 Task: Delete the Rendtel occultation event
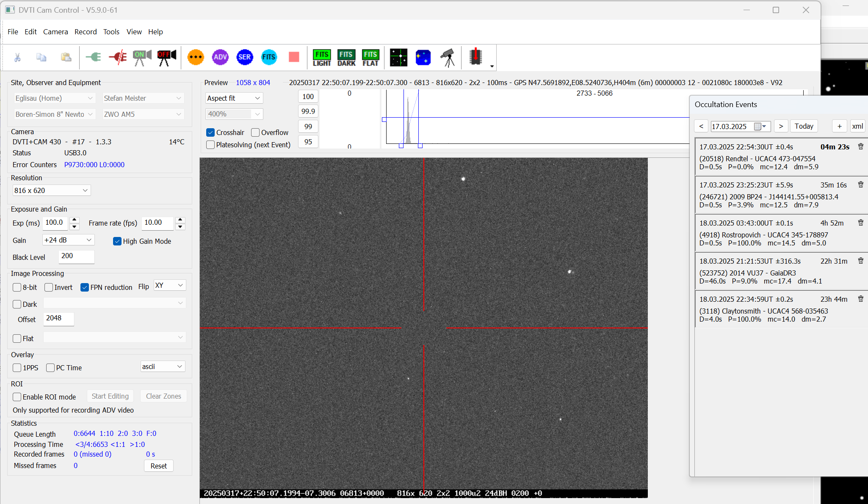tap(861, 146)
